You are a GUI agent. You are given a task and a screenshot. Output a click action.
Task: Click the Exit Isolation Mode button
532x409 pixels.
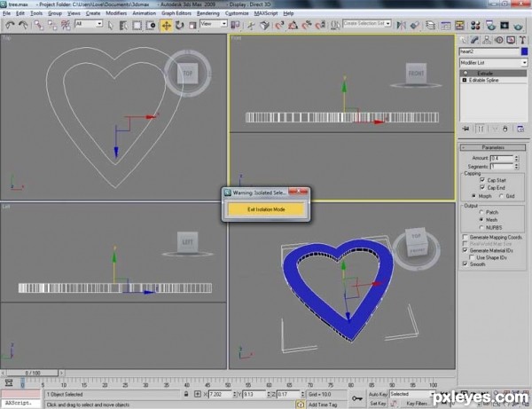(266, 209)
